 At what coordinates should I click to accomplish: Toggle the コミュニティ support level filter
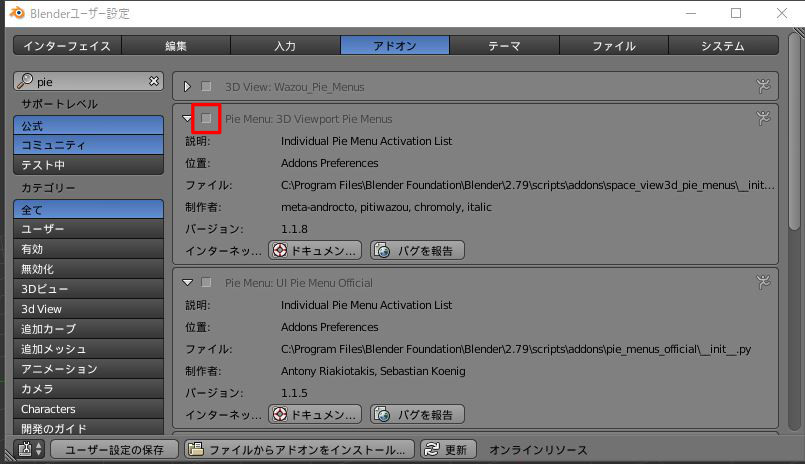pyautogui.click(x=88, y=145)
